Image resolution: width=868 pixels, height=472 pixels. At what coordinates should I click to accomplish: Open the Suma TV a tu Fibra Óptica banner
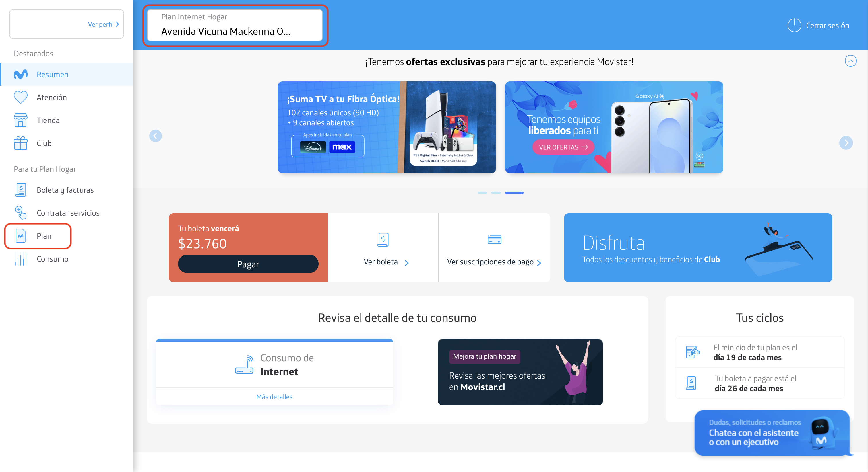point(386,127)
